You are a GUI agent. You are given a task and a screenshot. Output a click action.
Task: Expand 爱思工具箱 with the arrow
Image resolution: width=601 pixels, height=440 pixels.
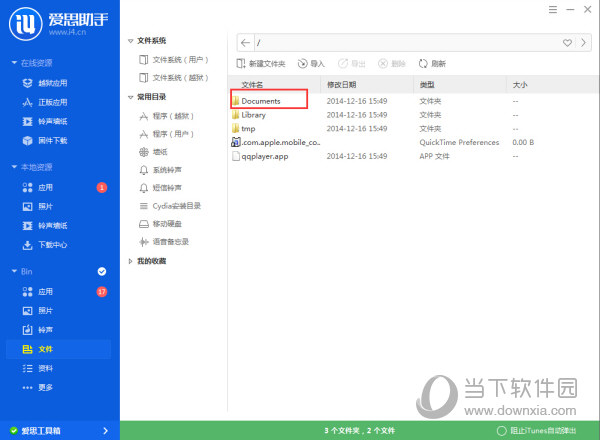point(105,431)
